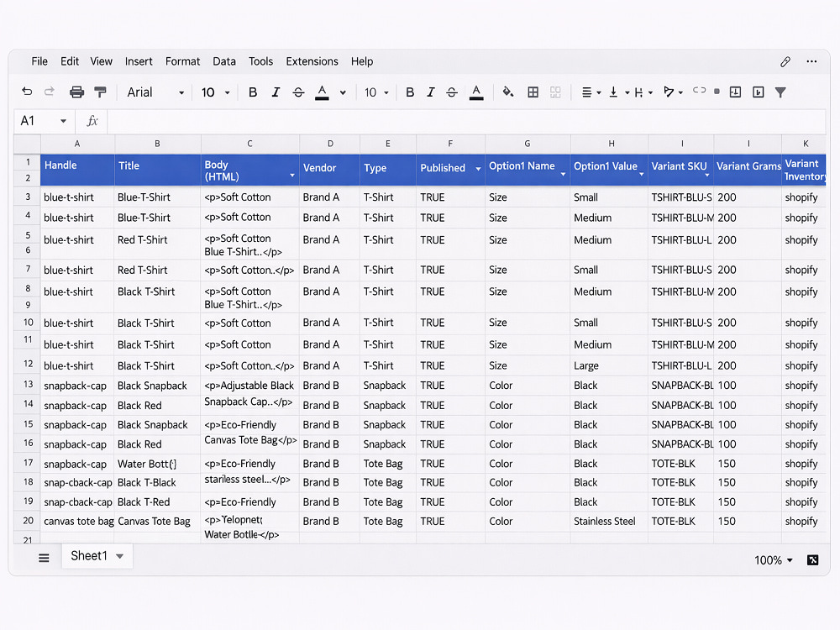Open the Tools menu
840x630 pixels.
(x=261, y=61)
